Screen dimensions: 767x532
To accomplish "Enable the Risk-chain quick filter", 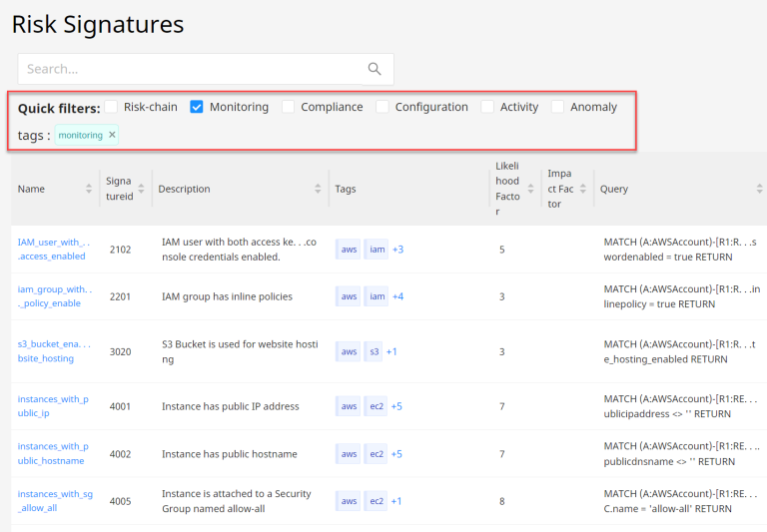I will (111, 107).
